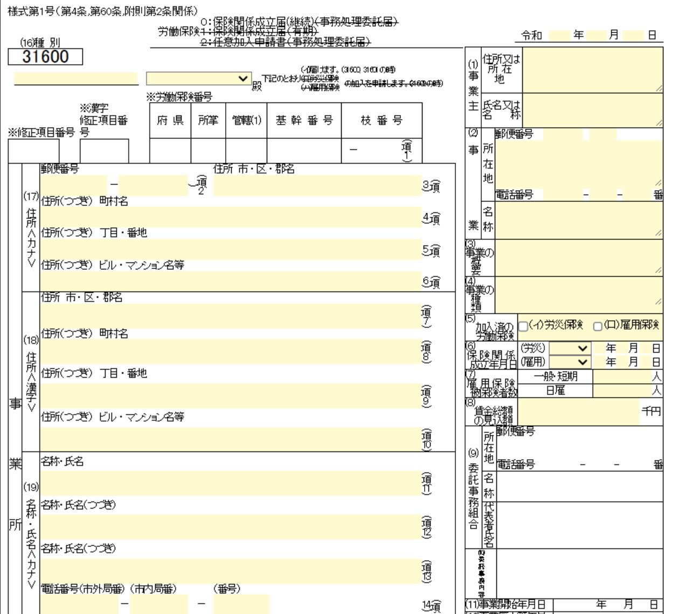Select the 事業主 氏名又は名称 text area
This screenshot has width=700, height=614.
tap(592, 110)
